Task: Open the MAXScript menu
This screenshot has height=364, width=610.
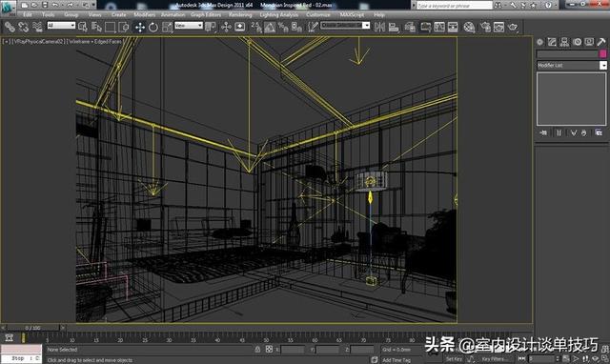Action: pos(352,15)
